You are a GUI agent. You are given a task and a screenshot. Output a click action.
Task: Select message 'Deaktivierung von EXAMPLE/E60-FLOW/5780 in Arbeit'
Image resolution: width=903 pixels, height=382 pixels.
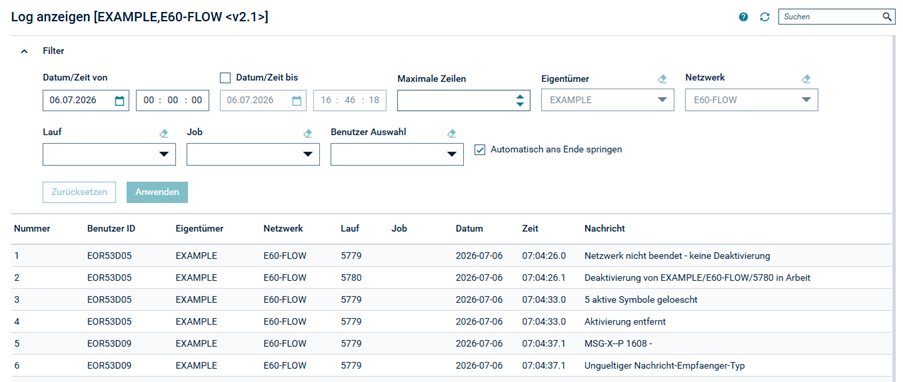(697, 278)
